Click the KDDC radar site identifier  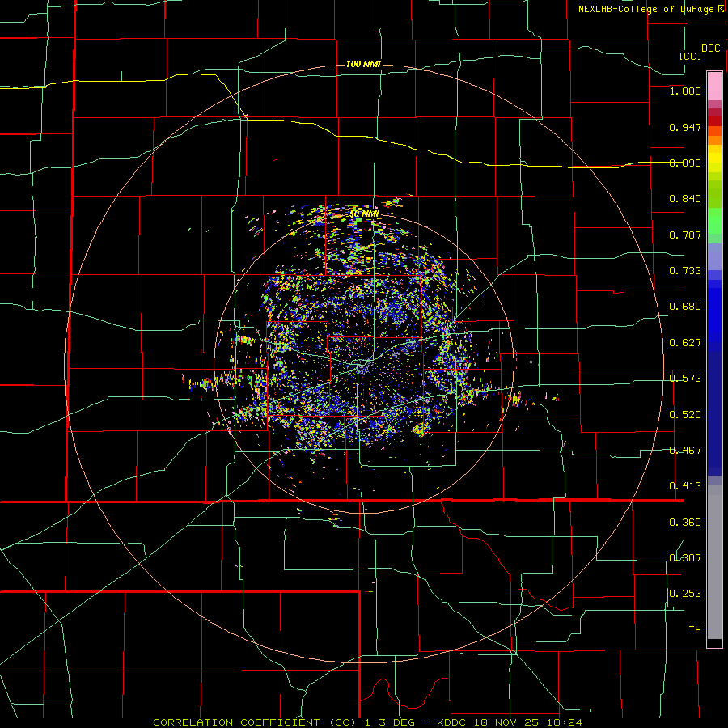(453, 722)
